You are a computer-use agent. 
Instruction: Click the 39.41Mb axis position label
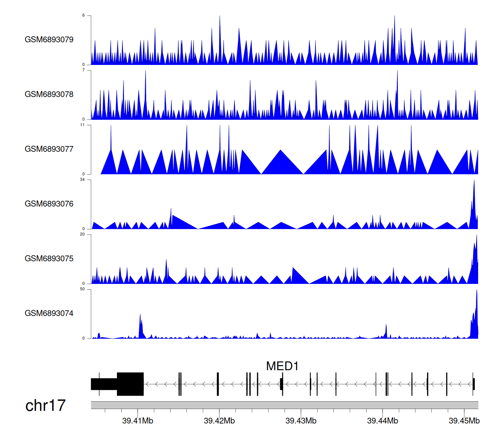[137, 421]
